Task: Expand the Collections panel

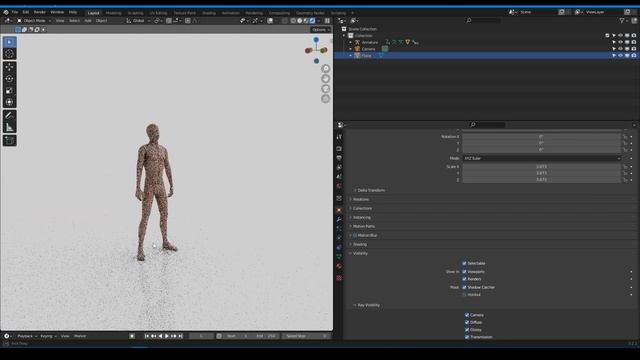Action: click(361, 208)
